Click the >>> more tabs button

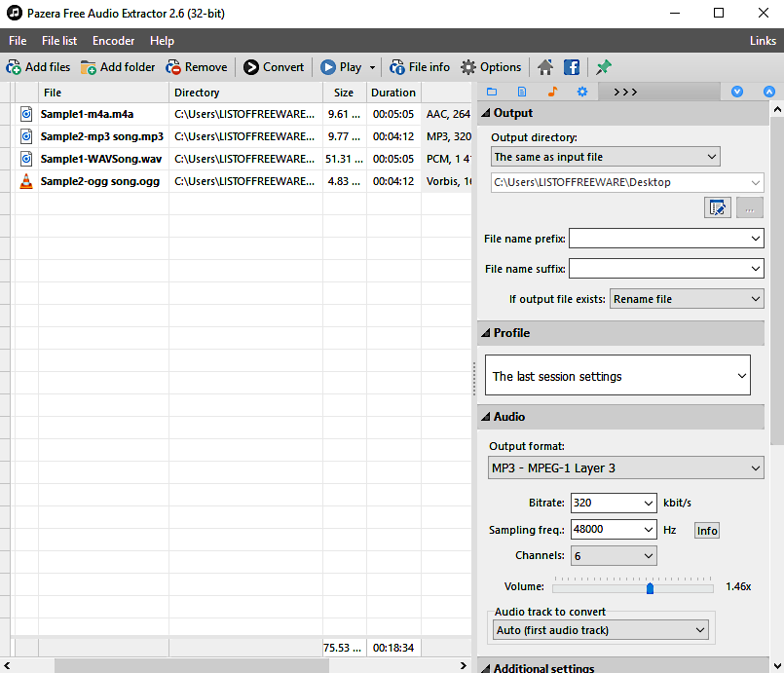coord(625,92)
